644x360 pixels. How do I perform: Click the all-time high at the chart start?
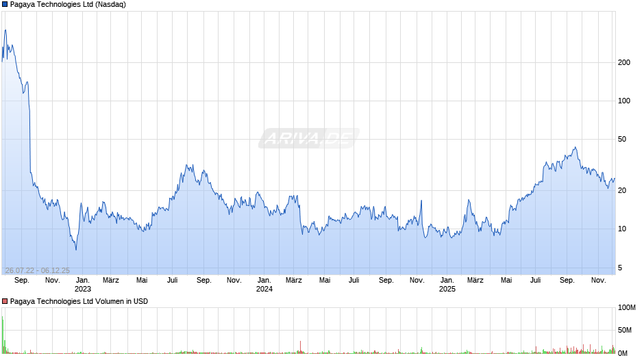coord(5,30)
